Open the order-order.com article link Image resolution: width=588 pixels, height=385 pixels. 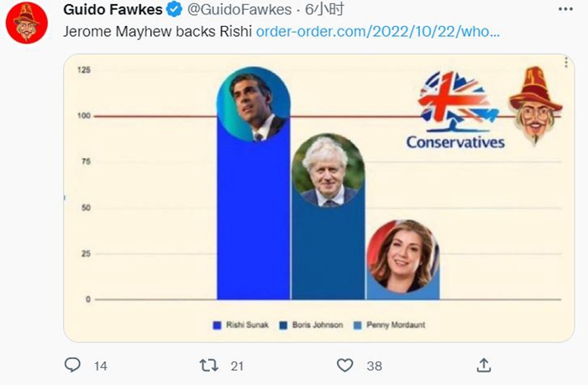click(x=377, y=32)
